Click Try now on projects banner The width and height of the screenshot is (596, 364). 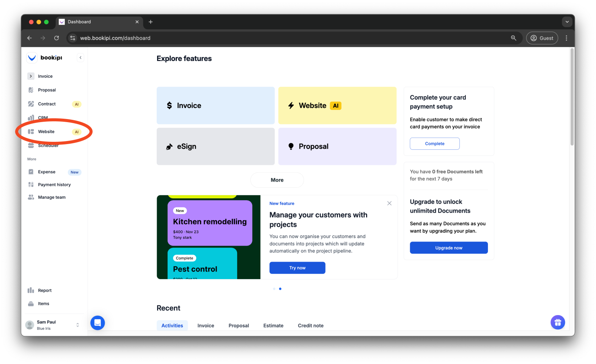[297, 268]
